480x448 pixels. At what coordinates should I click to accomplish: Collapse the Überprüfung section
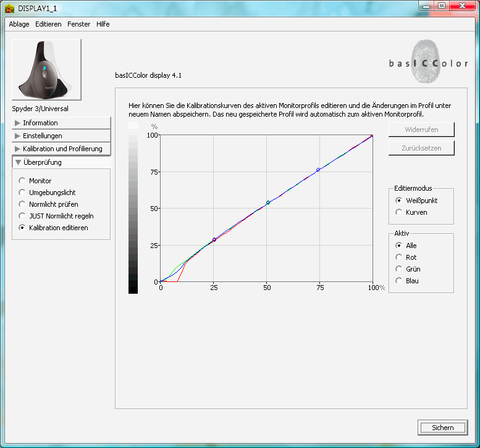[61, 162]
